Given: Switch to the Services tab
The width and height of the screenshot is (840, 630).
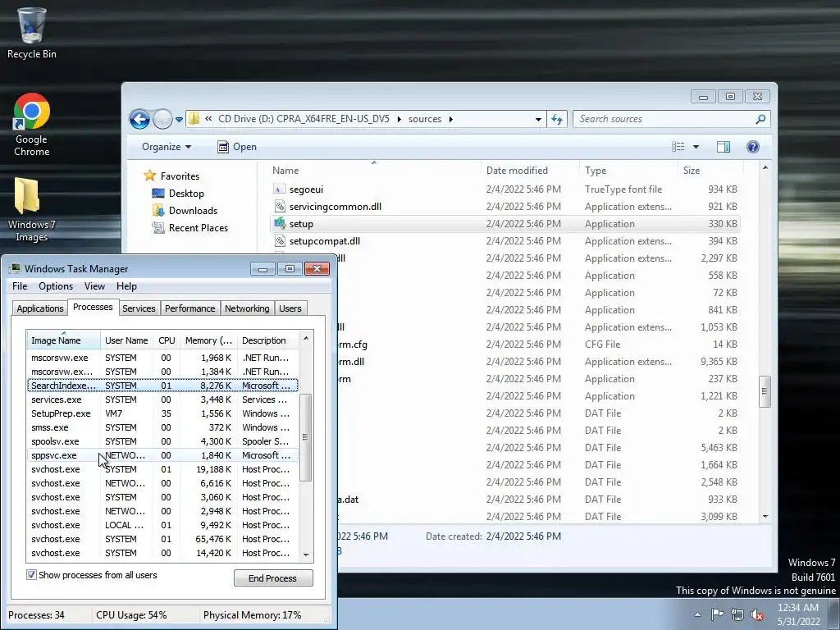Looking at the screenshot, I should (x=139, y=308).
